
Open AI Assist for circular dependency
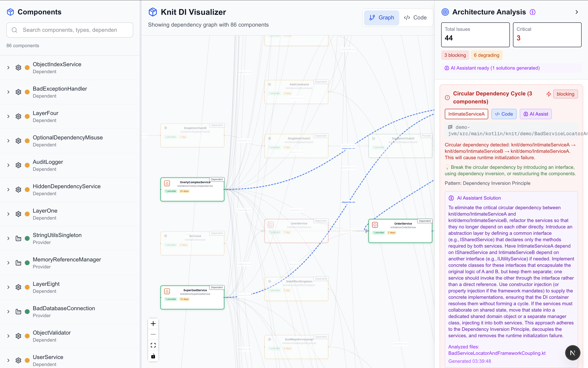535,114
